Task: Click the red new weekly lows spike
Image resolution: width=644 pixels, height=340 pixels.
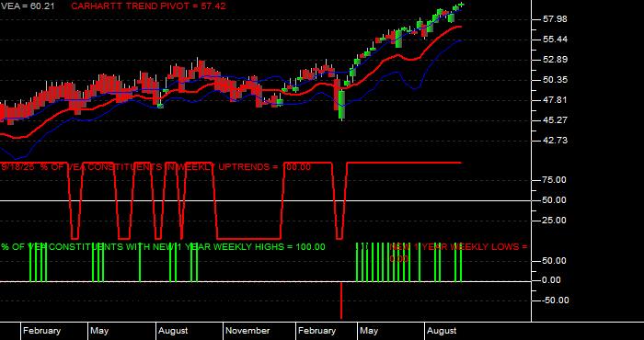Action: (341, 300)
